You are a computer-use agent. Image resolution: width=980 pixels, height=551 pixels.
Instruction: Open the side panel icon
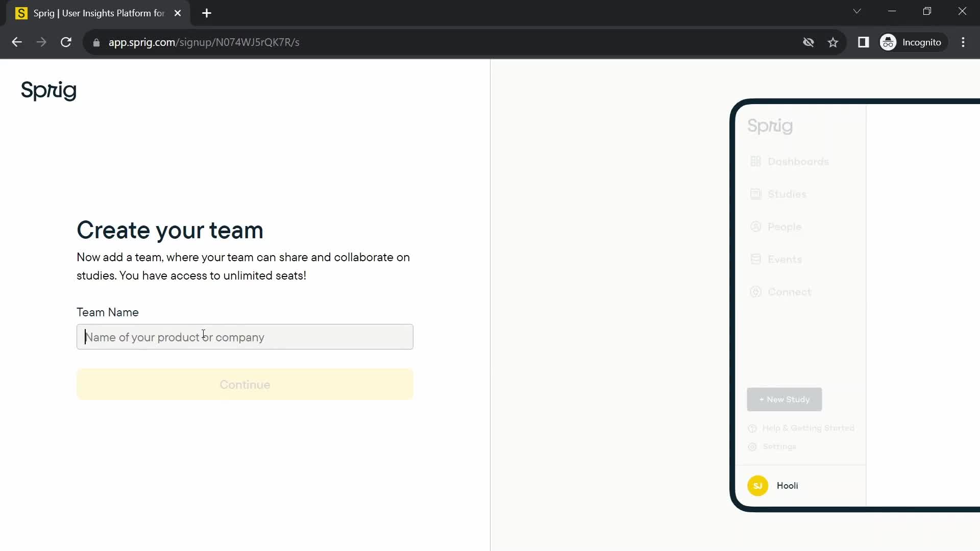[x=864, y=42]
